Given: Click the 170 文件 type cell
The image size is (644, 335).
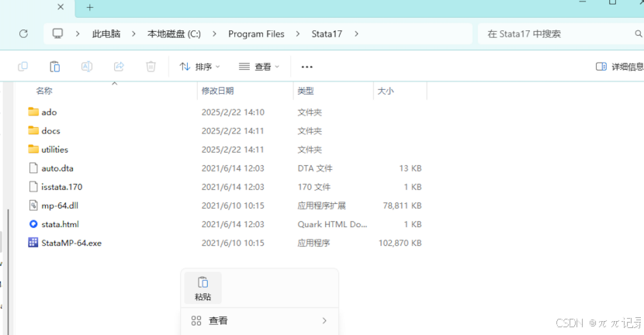Looking at the screenshot, I should click(313, 187).
